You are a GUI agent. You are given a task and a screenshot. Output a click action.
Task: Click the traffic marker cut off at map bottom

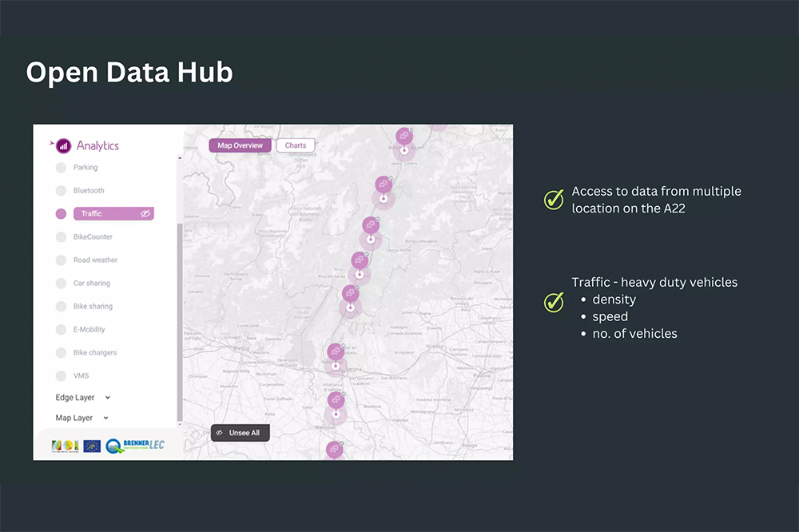334,450
